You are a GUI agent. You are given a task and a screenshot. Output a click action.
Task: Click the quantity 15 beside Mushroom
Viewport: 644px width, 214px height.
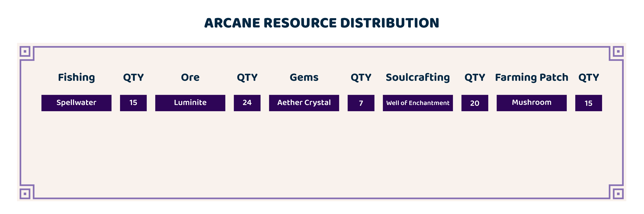tap(588, 103)
